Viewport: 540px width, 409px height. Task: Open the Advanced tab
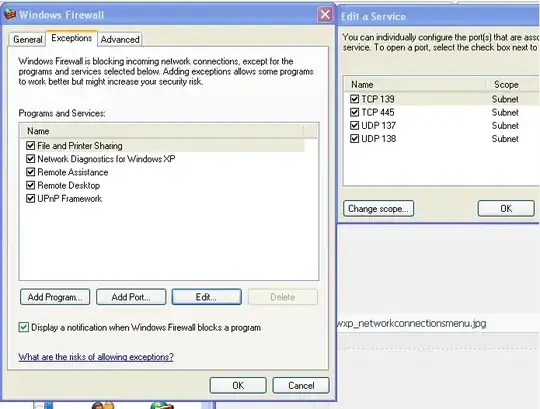click(120, 40)
